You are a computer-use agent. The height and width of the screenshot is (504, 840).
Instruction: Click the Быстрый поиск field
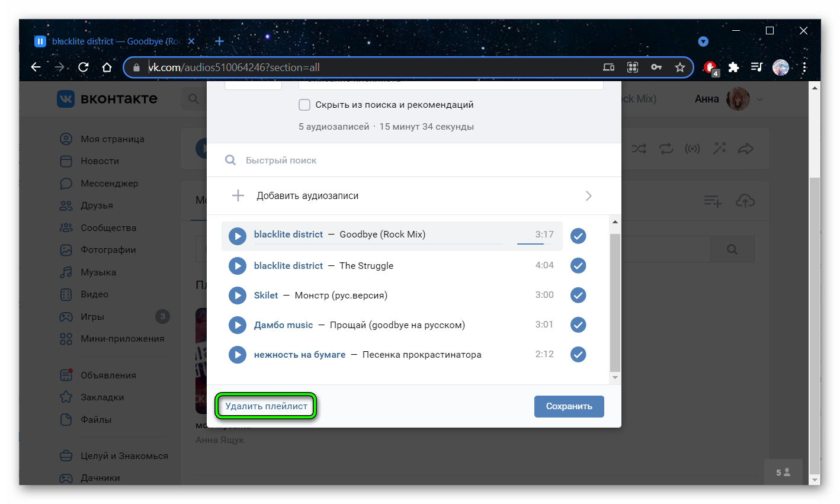[x=414, y=160]
